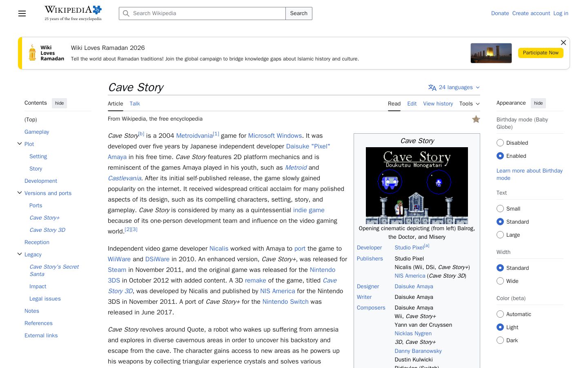Select Wide width option
Viewport: 588px width, 368px height.
pyautogui.click(x=500, y=281)
